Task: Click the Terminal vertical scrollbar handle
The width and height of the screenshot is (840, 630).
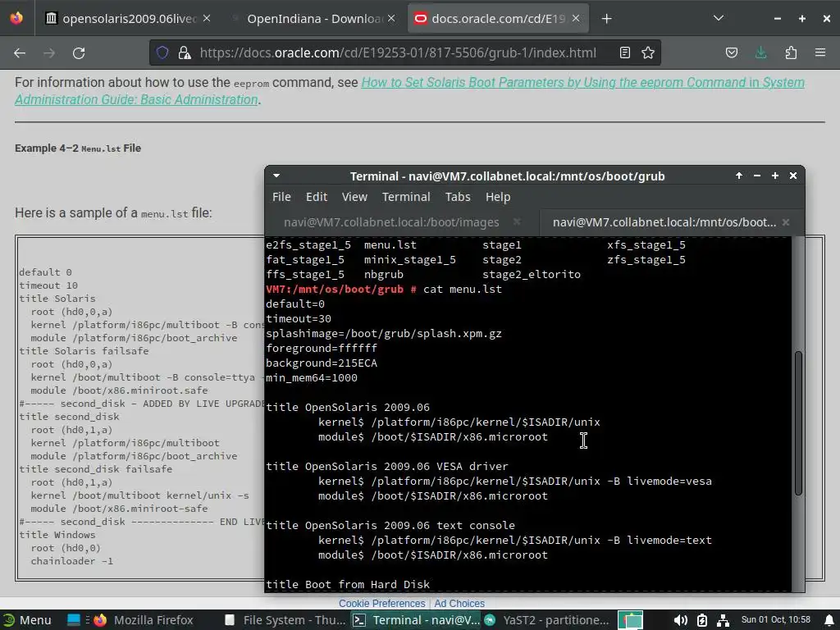Action: [798, 423]
